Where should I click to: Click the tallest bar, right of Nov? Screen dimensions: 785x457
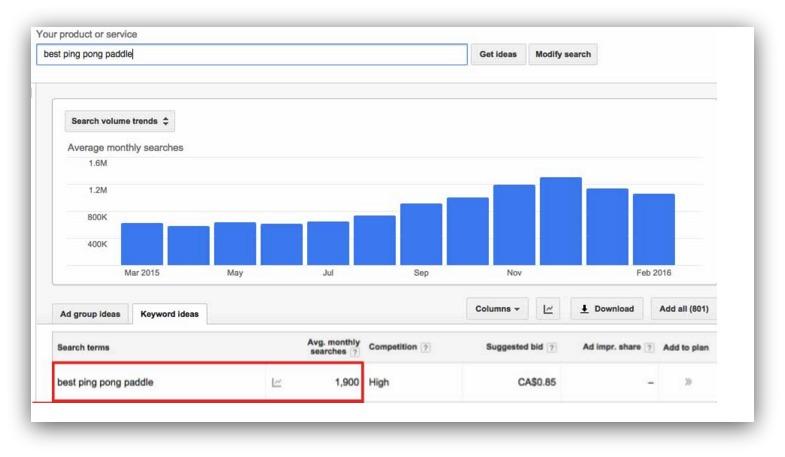coord(561,221)
